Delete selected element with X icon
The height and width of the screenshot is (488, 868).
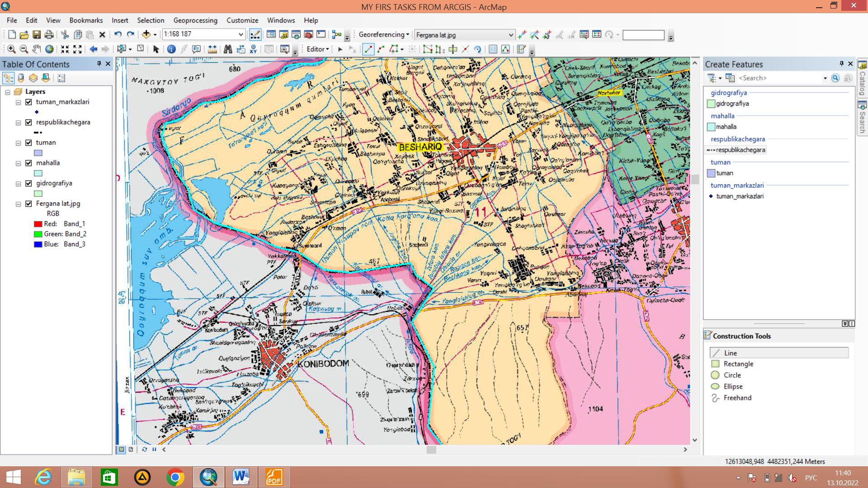[x=102, y=35]
